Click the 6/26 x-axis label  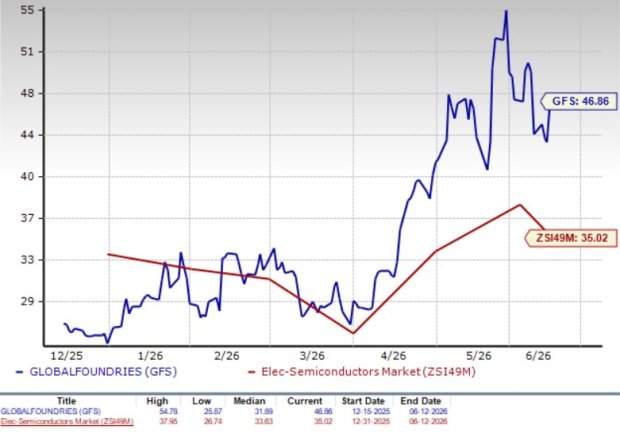pos(538,356)
